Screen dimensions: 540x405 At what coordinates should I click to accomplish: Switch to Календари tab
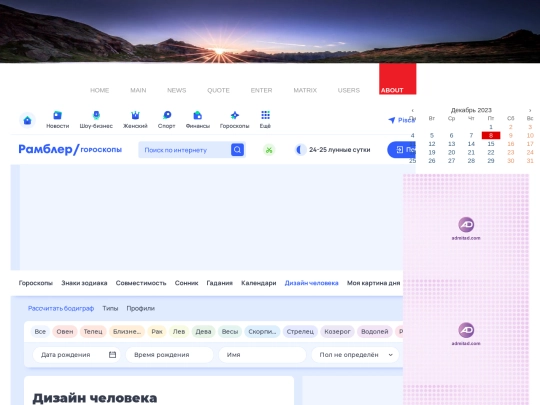click(259, 283)
